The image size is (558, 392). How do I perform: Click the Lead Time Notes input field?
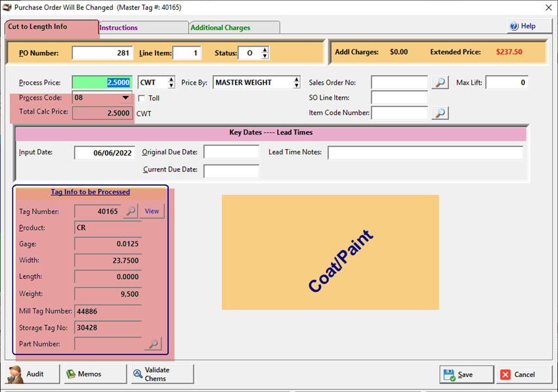pyautogui.click(x=425, y=152)
